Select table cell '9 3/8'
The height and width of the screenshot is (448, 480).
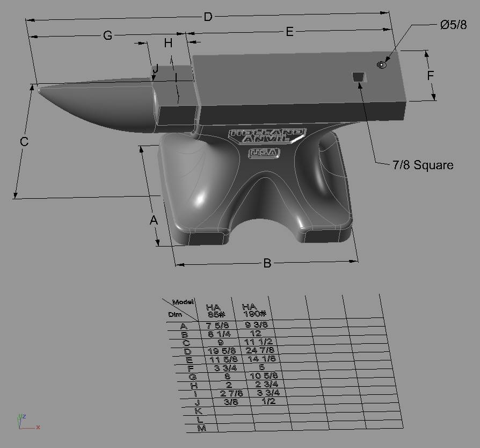257,324
